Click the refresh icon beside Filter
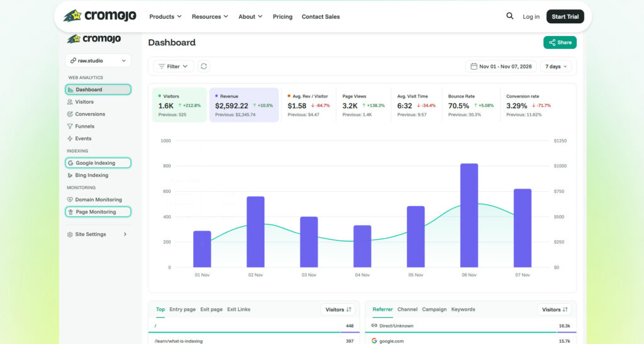This screenshot has width=644, height=344. click(x=204, y=66)
